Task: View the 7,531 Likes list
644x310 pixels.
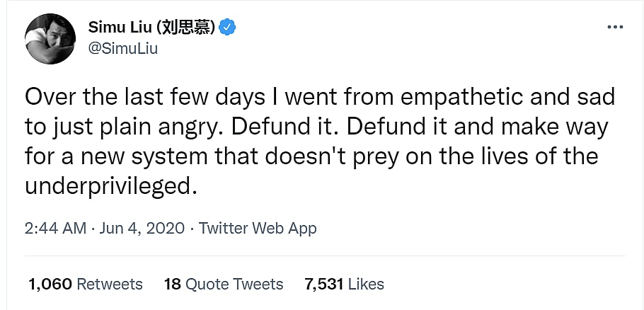Action: click(344, 284)
